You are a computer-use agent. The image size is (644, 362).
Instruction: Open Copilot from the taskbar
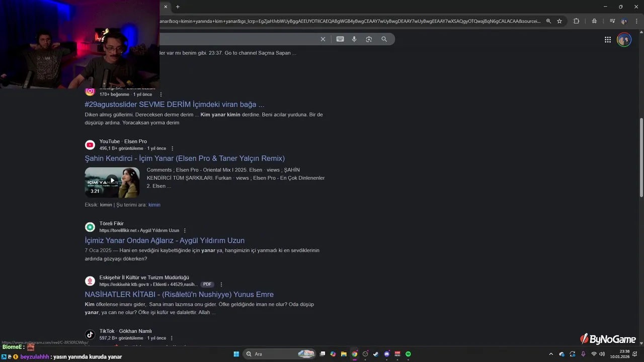pos(333,354)
